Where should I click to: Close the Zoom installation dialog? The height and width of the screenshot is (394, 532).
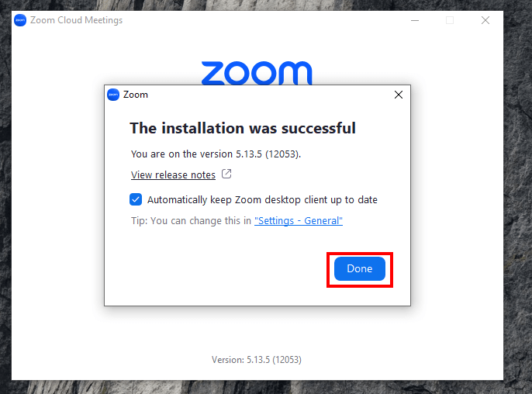pos(399,95)
